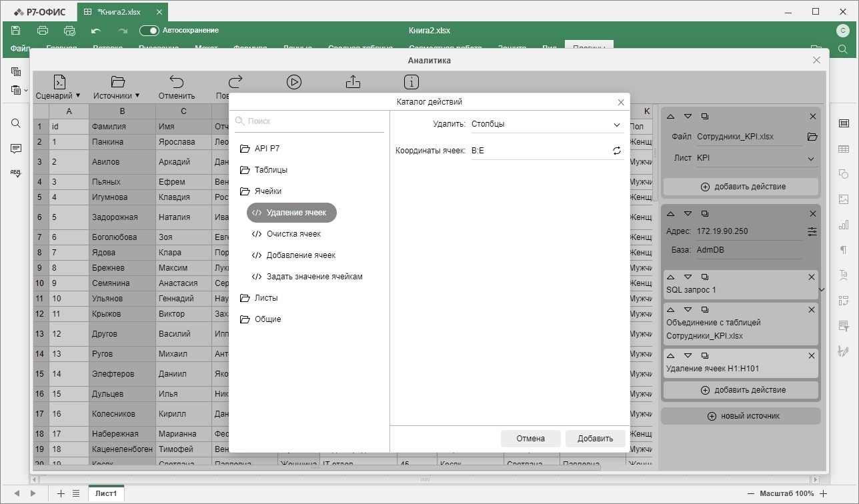Viewport: 859px width, 504px height.
Task: Remove the Объединение с таблицей action
Action: (x=812, y=309)
